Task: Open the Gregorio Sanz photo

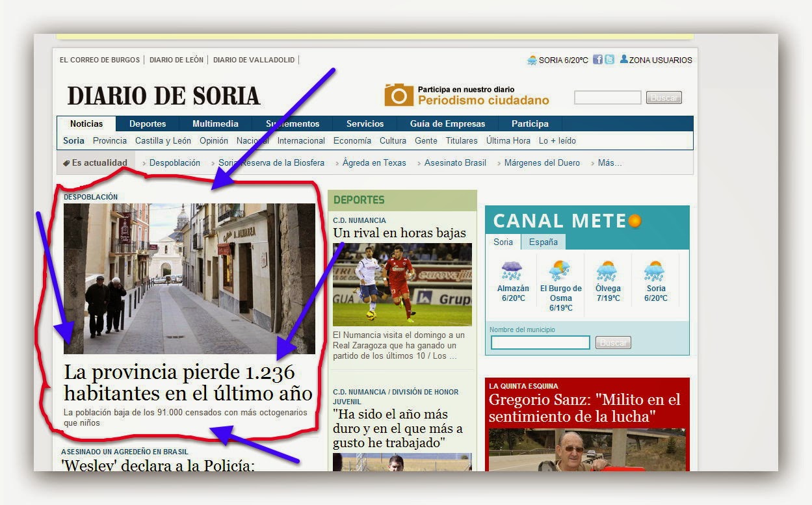Action: click(x=587, y=450)
